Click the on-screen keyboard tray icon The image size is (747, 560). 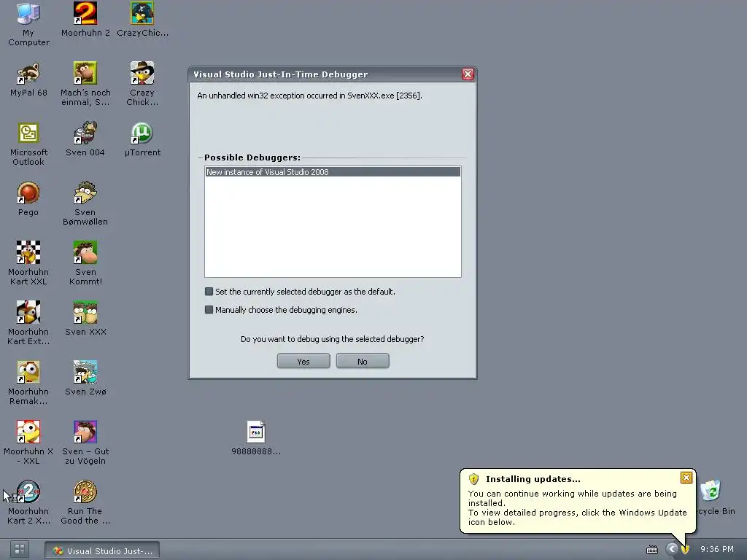pos(651,550)
